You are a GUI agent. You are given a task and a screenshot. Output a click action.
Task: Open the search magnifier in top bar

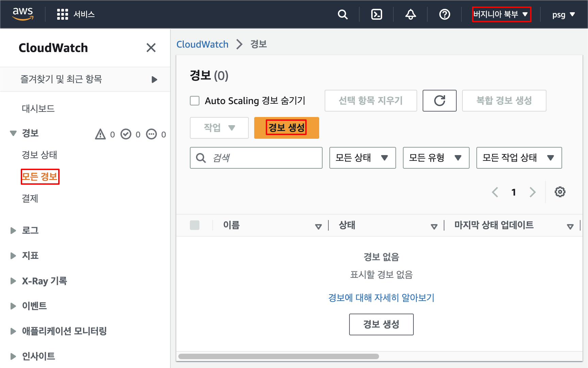[343, 15]
